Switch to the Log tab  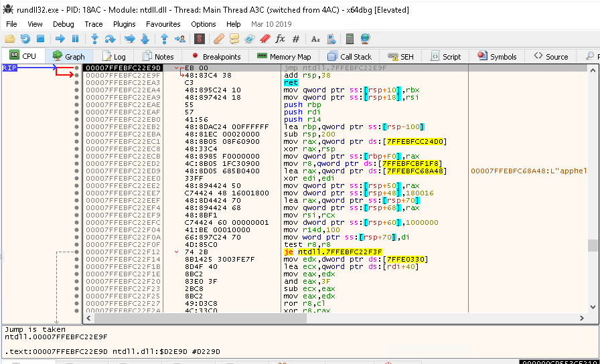pyautogui.click(x=114, y=57)
